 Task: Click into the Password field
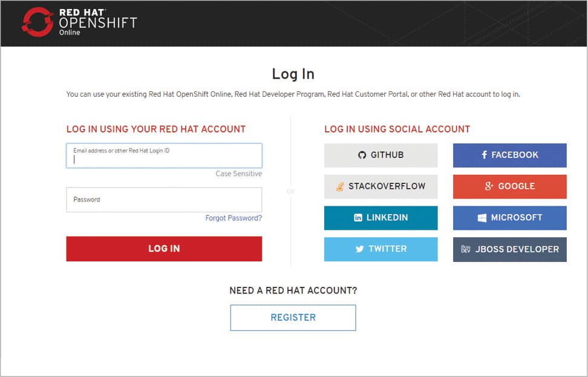[x=164, y=200]
